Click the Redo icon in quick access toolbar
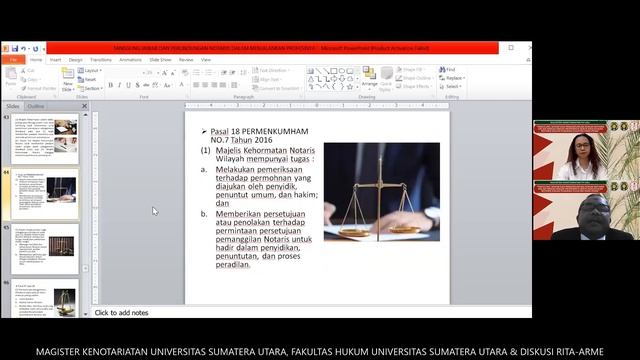Image resolution: width=640 pixels, height=360 pixels. tap(36, 49)
